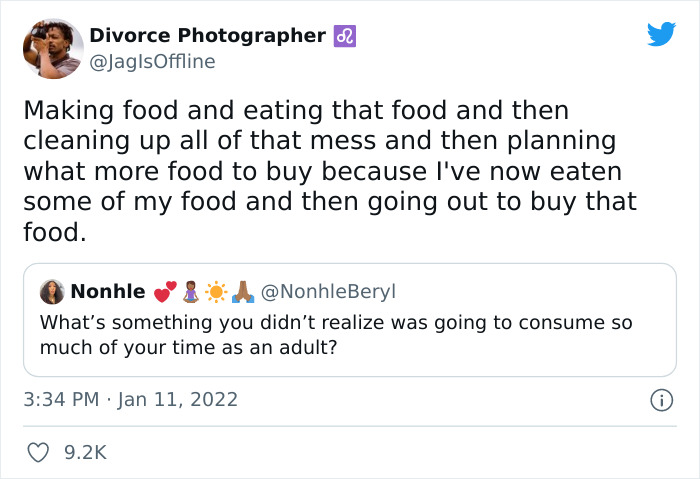
Task: Open Nonhle's small avatar in quoted tweet
Action: point(52,292)
